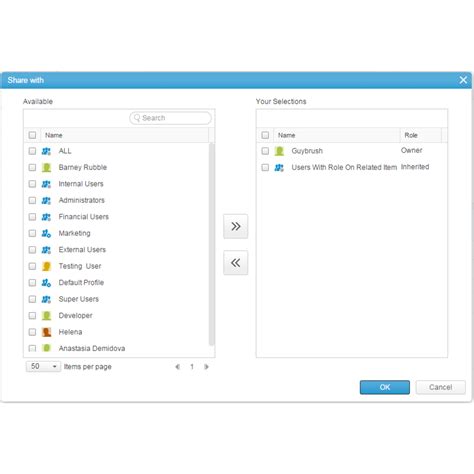Screen dimensions: 474x474
Task: Tick the Guybrush checkbox in Your Selections
Action: (265, 151)
